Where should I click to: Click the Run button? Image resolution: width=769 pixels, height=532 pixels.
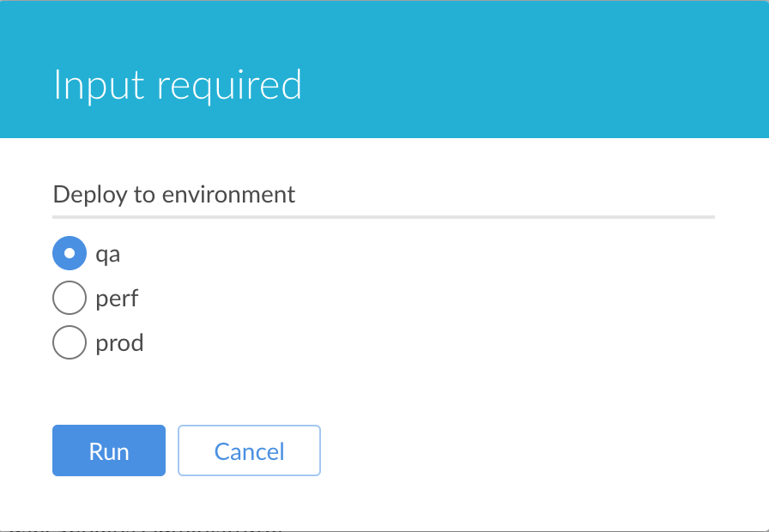tap(109, 450)
